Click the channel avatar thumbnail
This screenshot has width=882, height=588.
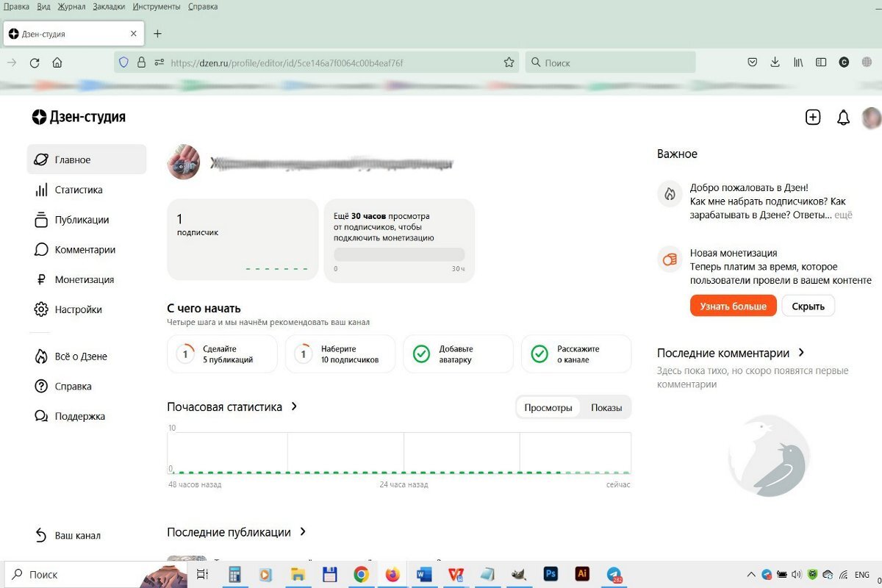point(183,162)
